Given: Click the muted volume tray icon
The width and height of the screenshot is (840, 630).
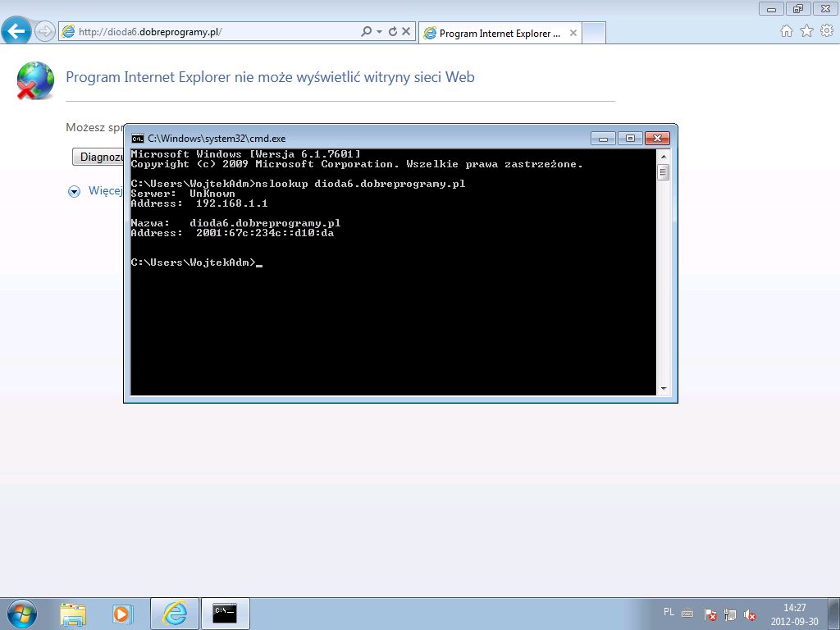Looking at the screenshot, I should pos(750,614).
